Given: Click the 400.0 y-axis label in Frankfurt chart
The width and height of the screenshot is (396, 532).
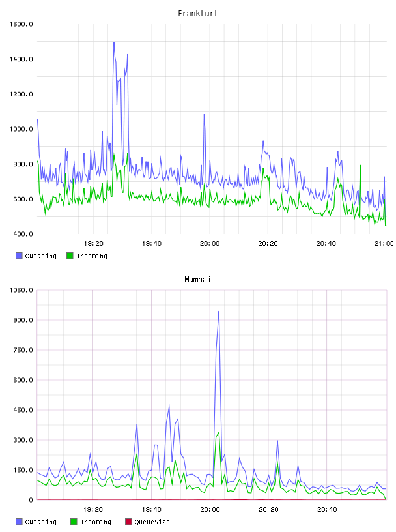Looking at the screenshot, I should [x=23, y=234].
